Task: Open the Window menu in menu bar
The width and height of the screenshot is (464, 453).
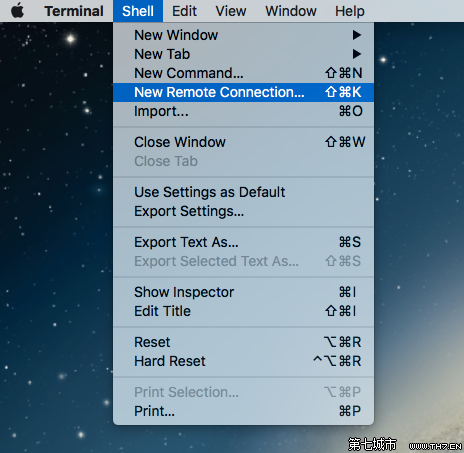Action: [291, 11]
